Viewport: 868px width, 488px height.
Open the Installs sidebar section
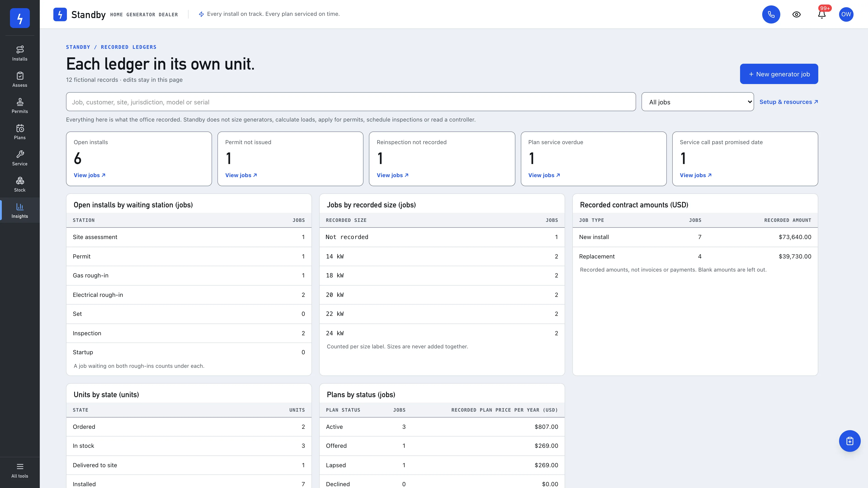point(19,53)
